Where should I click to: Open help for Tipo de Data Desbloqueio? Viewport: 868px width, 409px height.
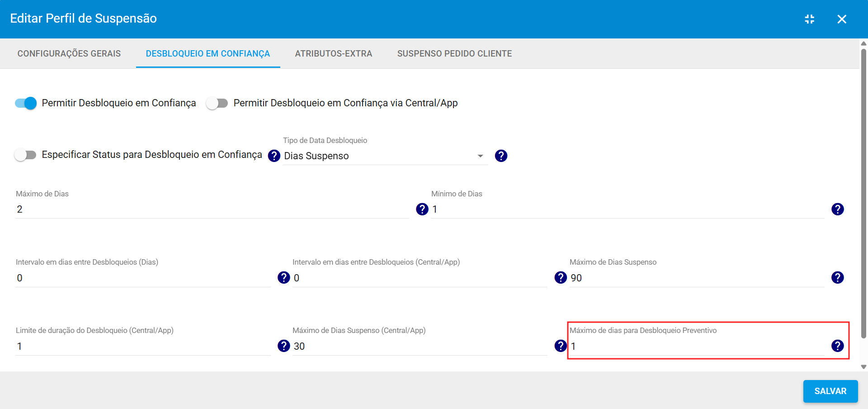pos(501,156)
